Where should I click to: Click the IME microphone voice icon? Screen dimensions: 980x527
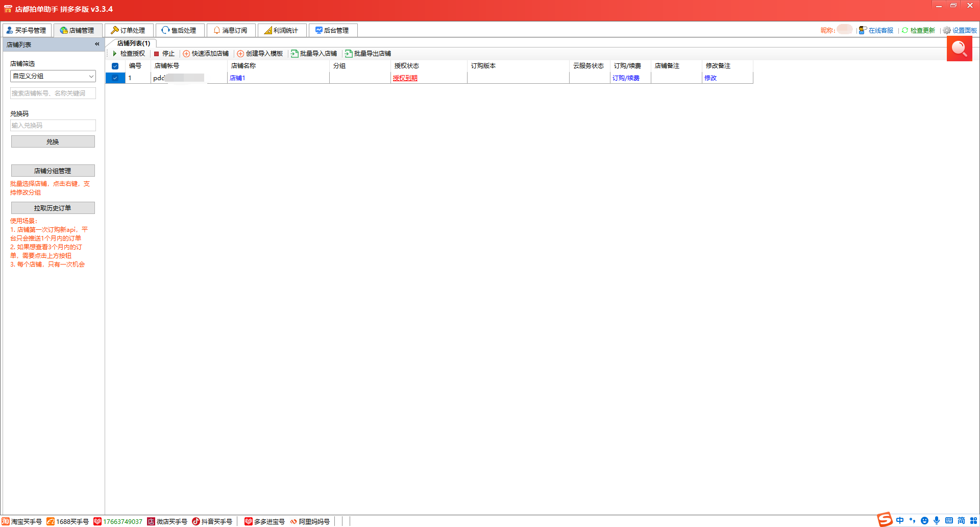click(x=937, y=520)
